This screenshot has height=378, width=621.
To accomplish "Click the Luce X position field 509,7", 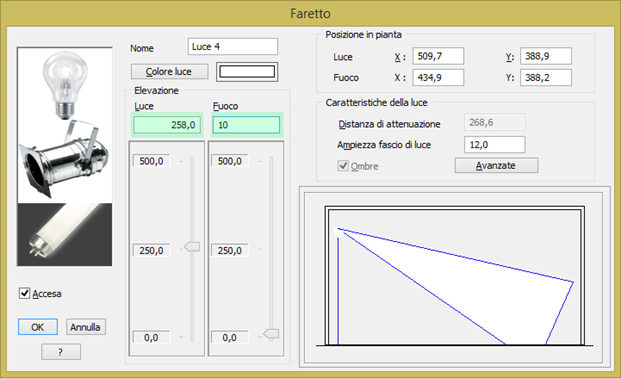I will click(438, 56).
